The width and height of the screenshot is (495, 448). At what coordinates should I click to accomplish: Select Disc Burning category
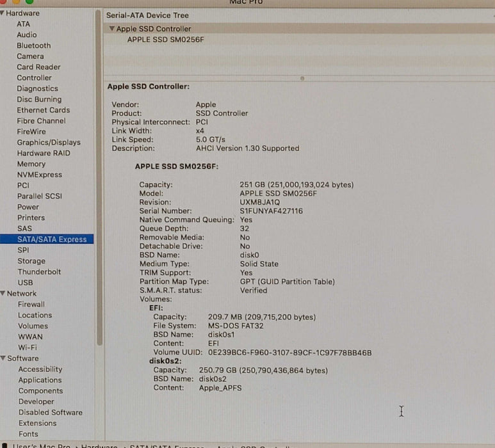coord(39,99)
